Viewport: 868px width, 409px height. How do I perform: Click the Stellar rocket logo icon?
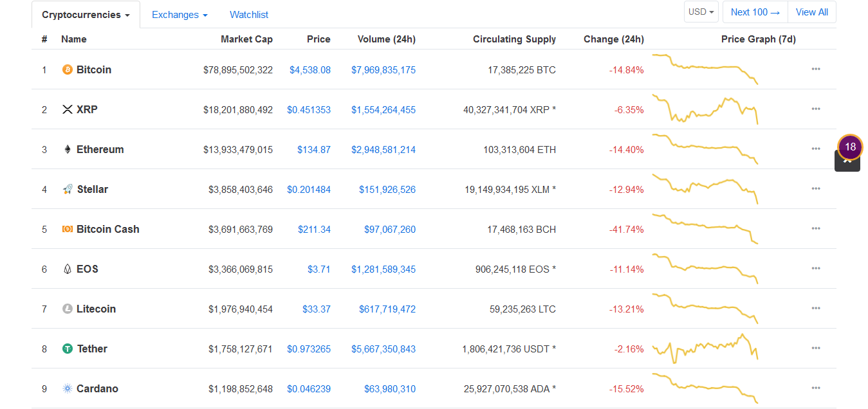click(x=67, y=189)
